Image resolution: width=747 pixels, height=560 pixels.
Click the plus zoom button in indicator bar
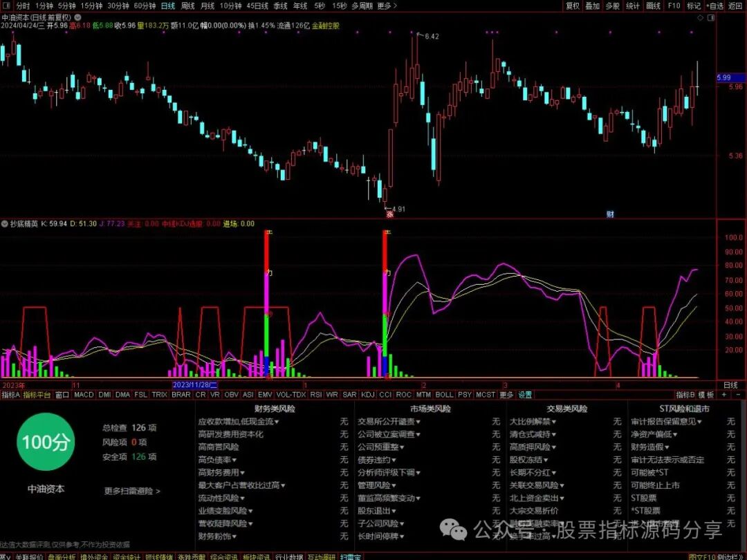click(724, 395)
